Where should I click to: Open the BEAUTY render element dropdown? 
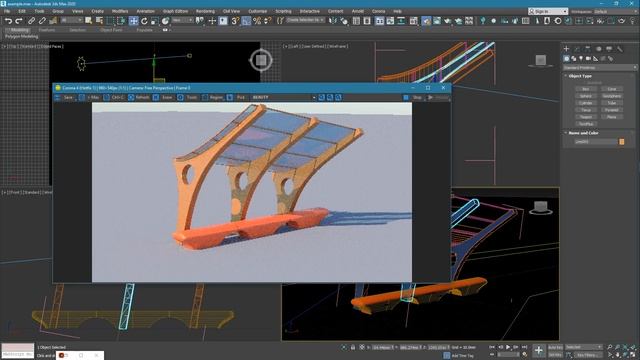[x=283, y=98]
